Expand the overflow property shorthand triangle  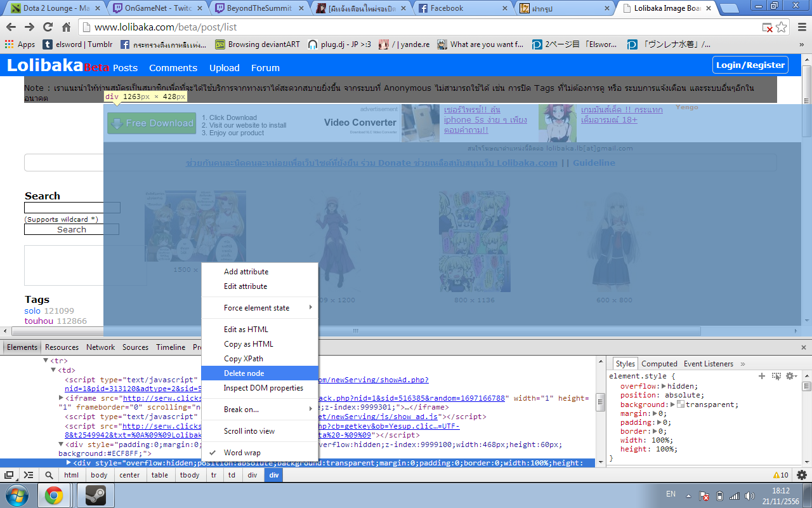pos(664,386)
